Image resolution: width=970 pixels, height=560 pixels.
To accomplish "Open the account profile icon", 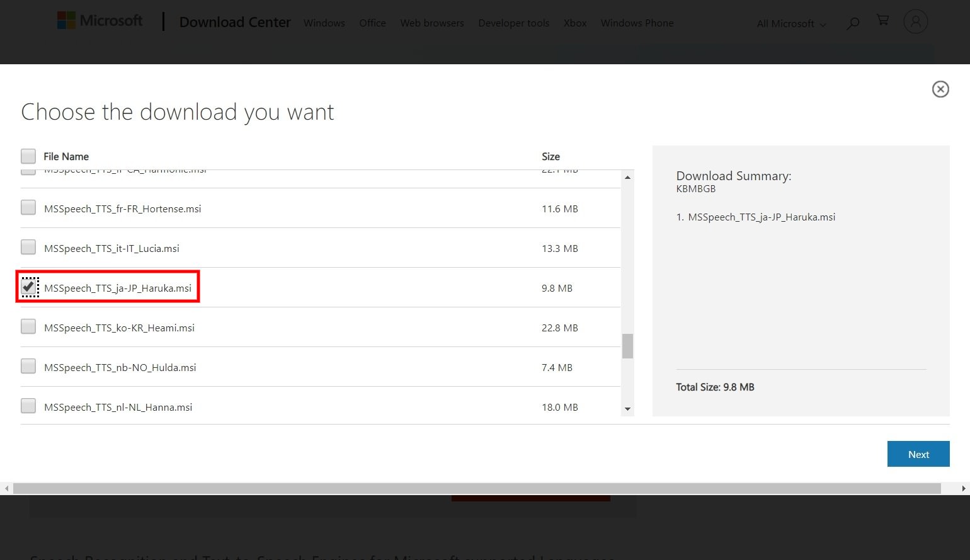I will [x=915, y=21].
